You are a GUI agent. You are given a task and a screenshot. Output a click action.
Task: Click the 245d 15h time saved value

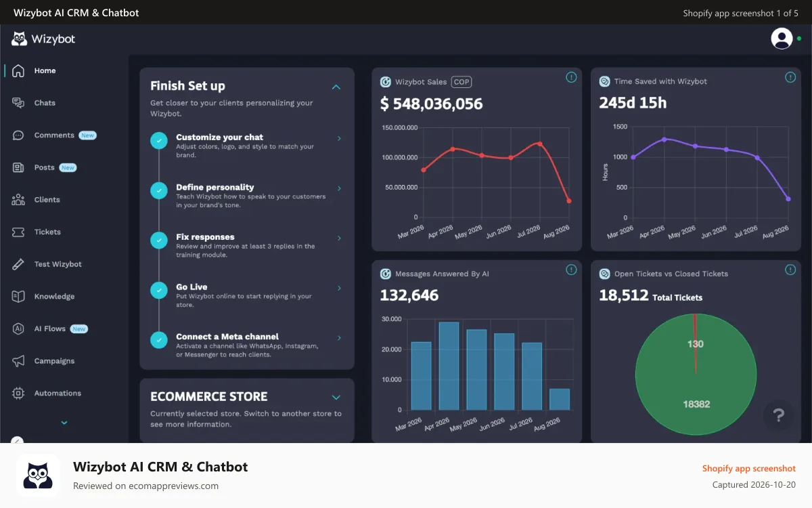click(633, 103)
